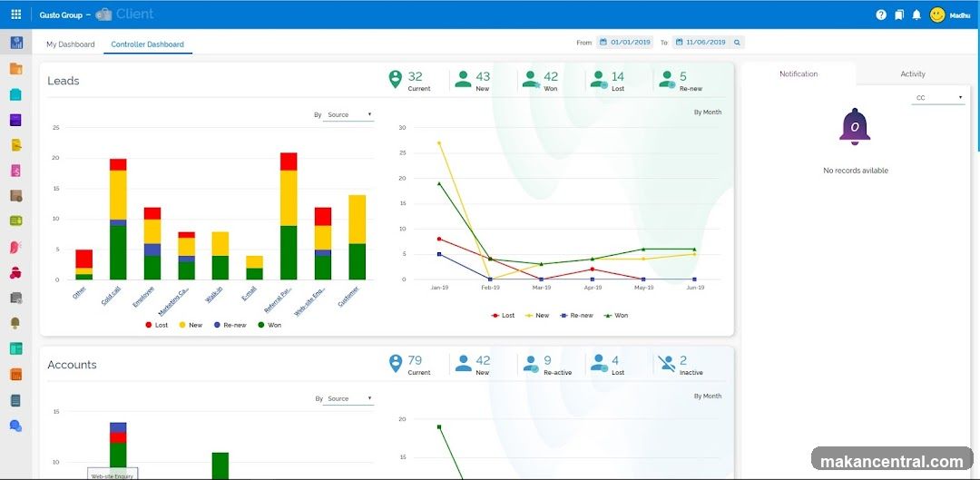
Task: Click the Leads Lost person icon
Action: tap(599, 79)
